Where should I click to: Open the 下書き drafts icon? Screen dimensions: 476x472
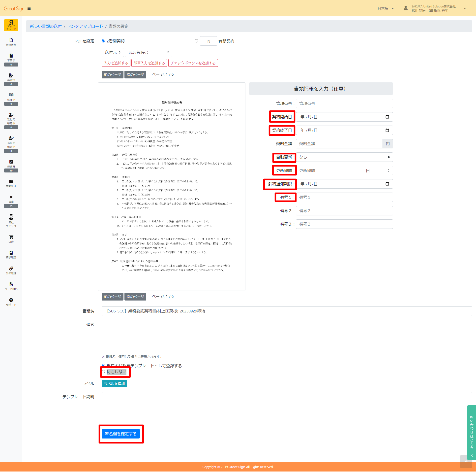[x=11, y=57]
